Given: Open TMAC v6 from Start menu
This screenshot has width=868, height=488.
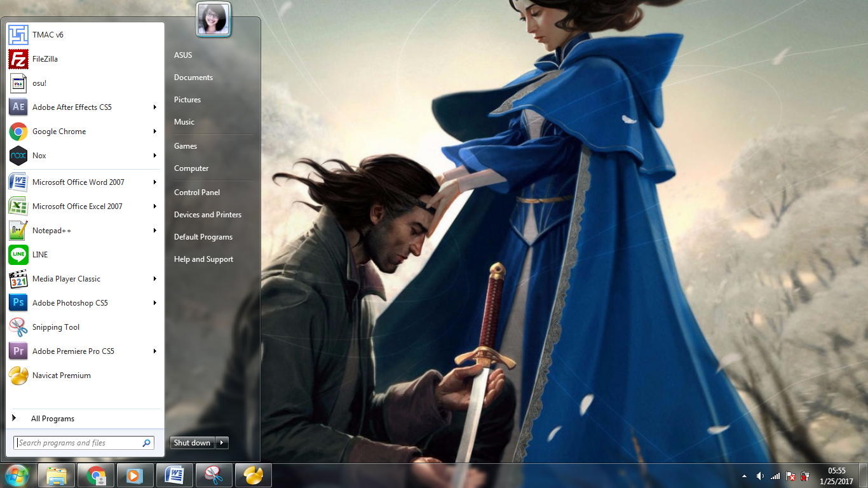Looking at the screenshot, I should (x=84, y=35).
